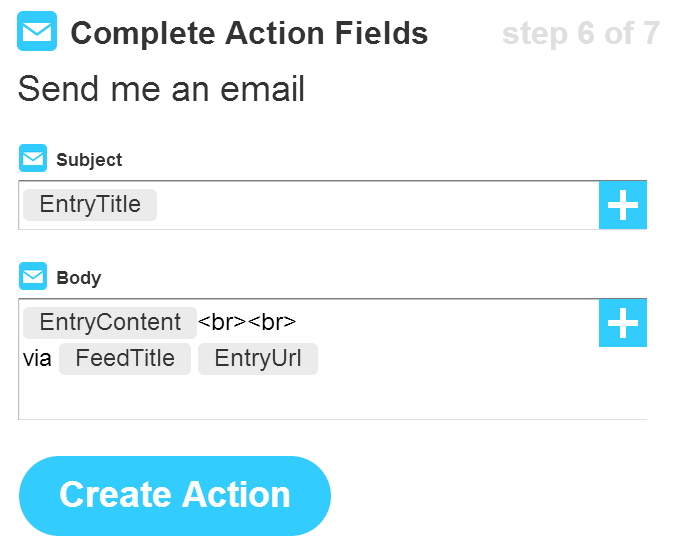This screenshot has width=691, height=557.
Task: Click the Complete Action Fields heading
Action: coord(249,33)
